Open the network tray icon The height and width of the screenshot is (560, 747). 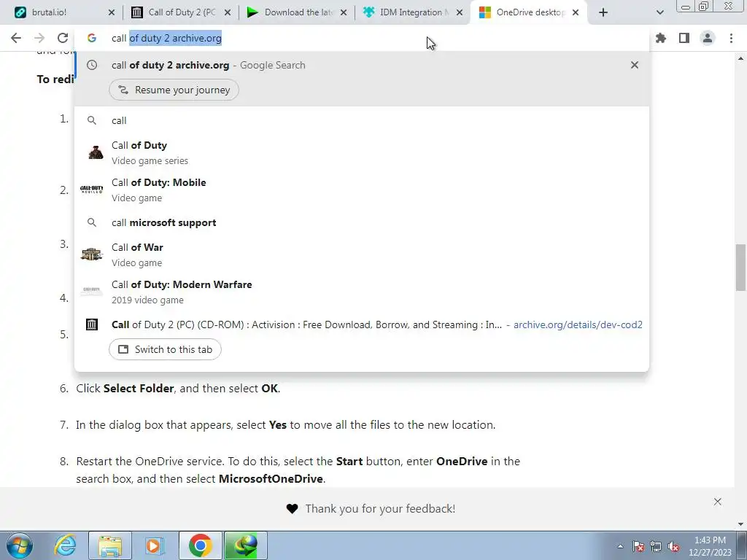(656, 546)
